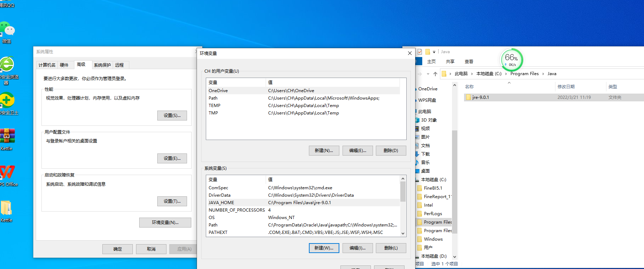Click the quick-access folder icon in Explorer title bar
Viewport: 644px width, 269px height.
coord(428,52)
